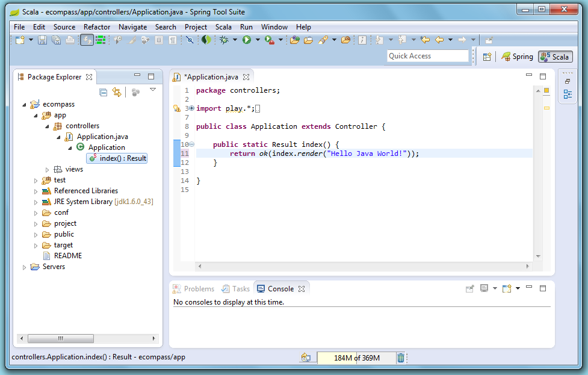Collapse All items in Package Explorer
The height and width of the screenshot is (375, 588).
click(x=104, y=91)
